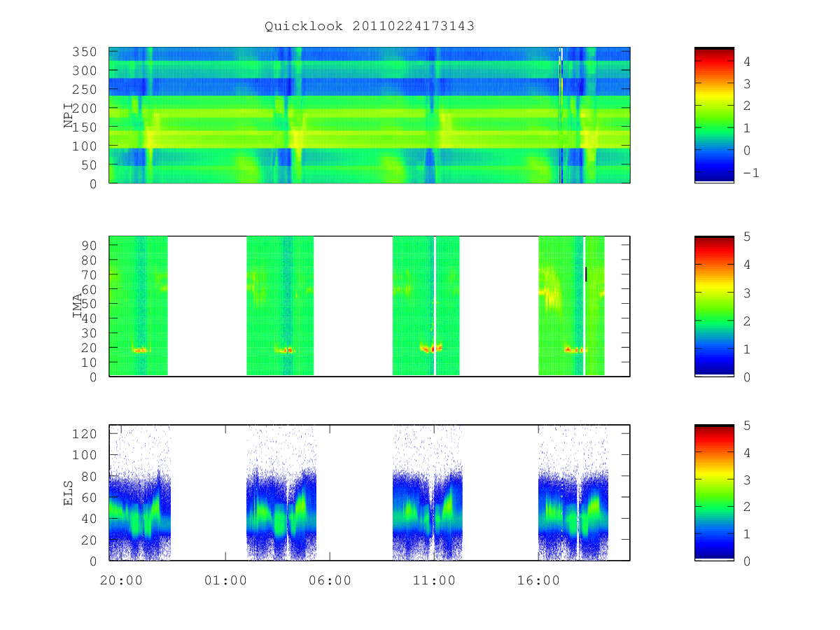
Task: Click the IMA axis label
Action: (77, 306)
